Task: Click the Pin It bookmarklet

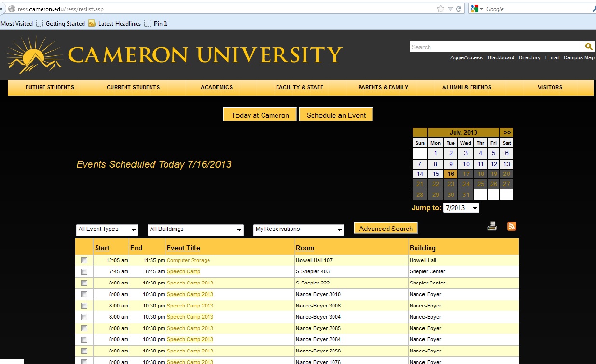Action: 156,23
